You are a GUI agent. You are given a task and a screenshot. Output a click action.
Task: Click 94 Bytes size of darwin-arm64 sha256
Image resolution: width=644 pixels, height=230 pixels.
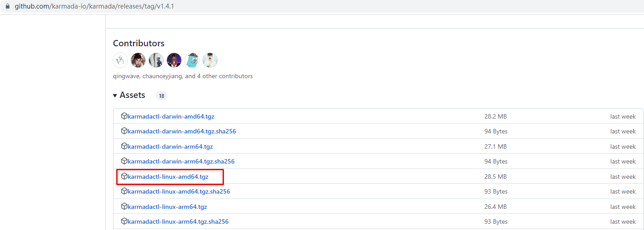(x=496, y=161)
